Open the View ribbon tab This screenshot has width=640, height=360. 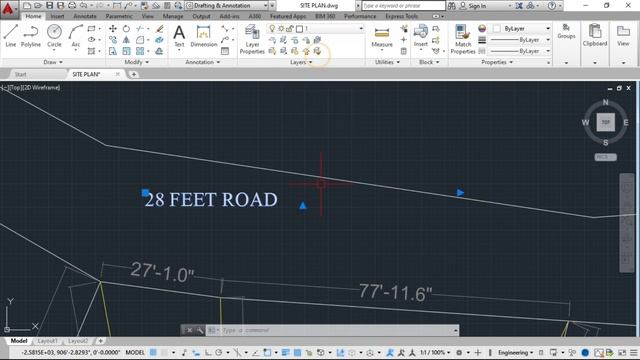coord(147,16)
